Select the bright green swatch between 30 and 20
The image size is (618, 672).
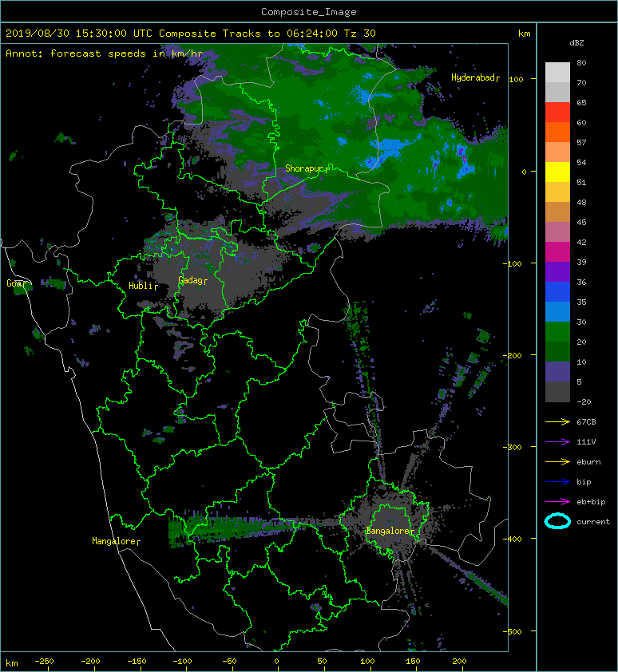coord(557,332)
